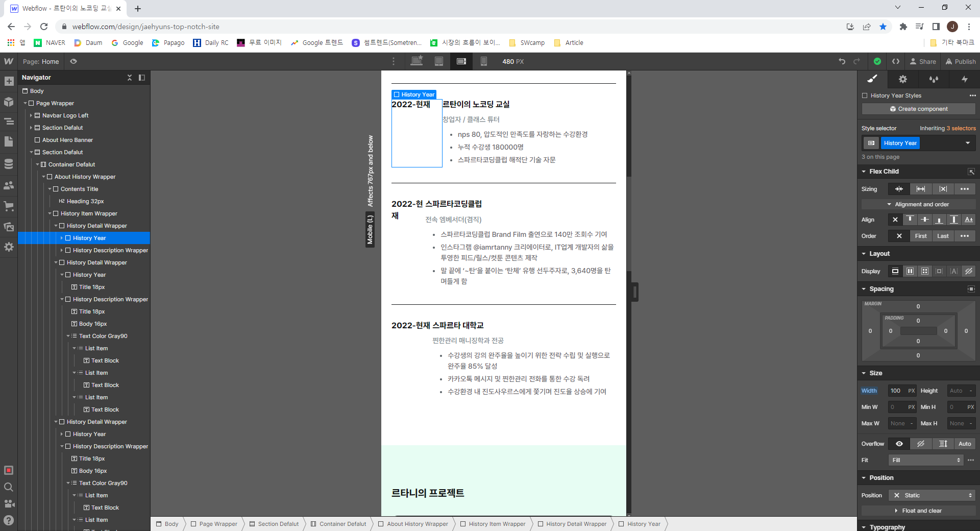Collapse the Spacing section header
The image size is (980, 531).
881,289
